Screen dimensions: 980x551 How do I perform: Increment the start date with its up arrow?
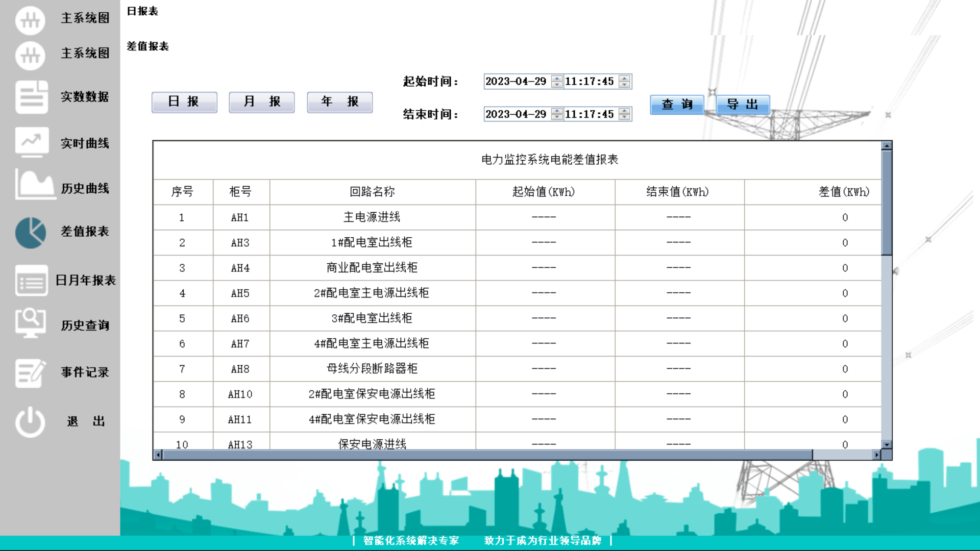[556, 78]
